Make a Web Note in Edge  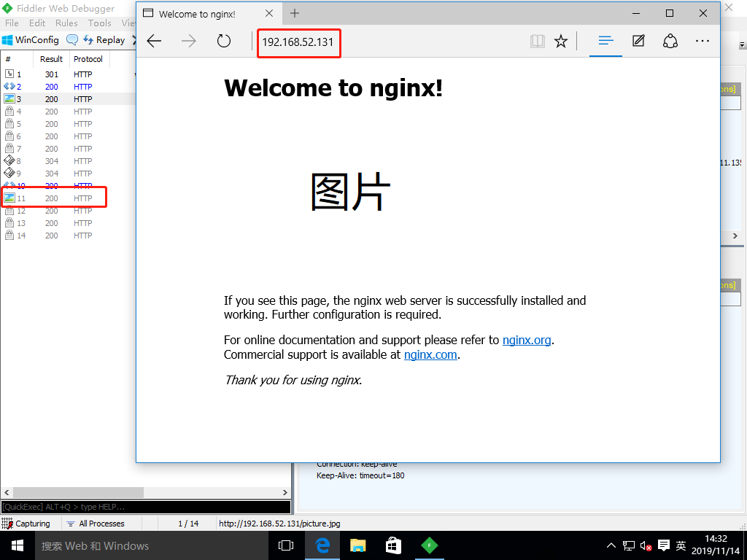pyautogui.click(x=638, y=41)
